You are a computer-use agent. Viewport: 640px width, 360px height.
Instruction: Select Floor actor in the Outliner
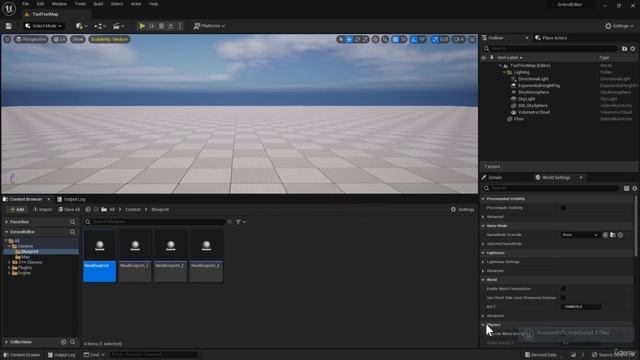pos(519,119)
